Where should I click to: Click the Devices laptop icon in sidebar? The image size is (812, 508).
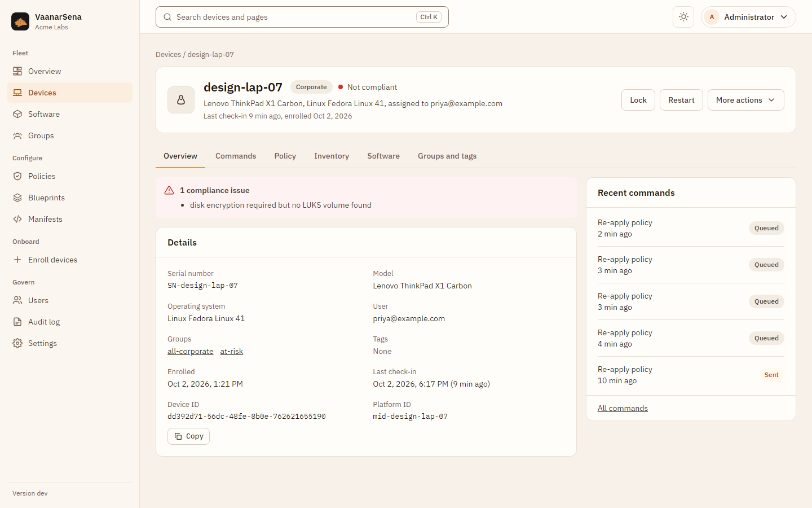(17, 93)
